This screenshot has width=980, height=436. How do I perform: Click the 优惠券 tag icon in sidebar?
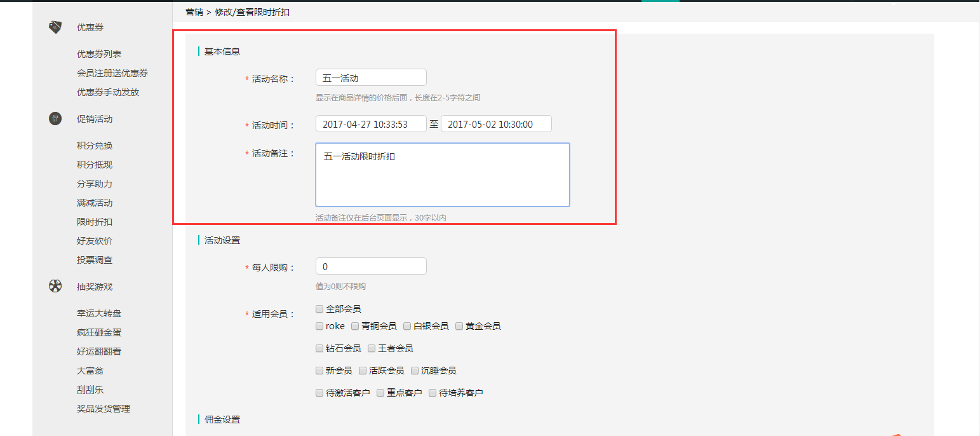tap(55, 27)
